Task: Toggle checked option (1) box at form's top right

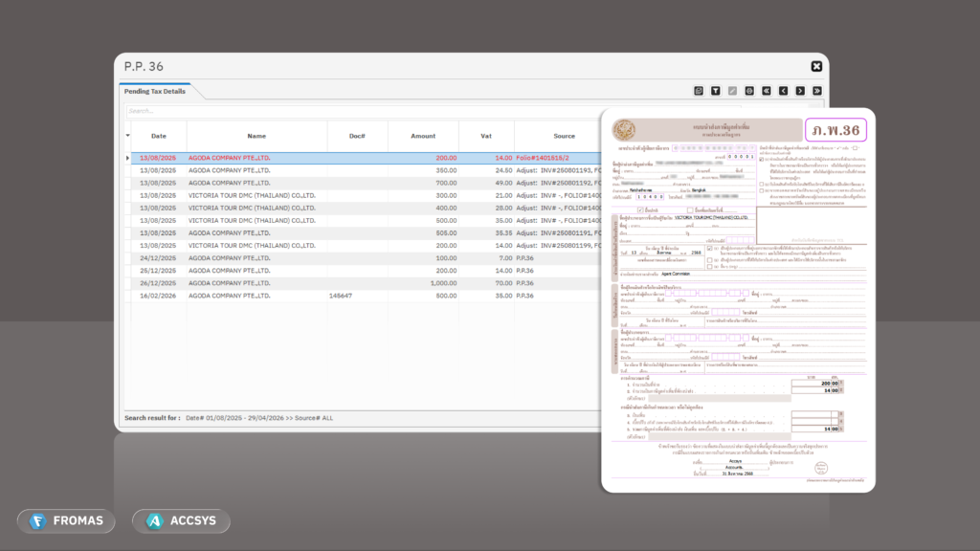Action: (x=762, y=159)
